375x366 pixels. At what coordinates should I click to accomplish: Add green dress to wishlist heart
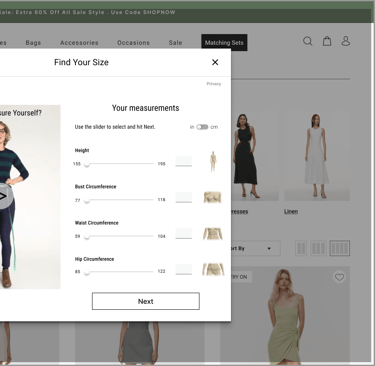click(339, 277)
